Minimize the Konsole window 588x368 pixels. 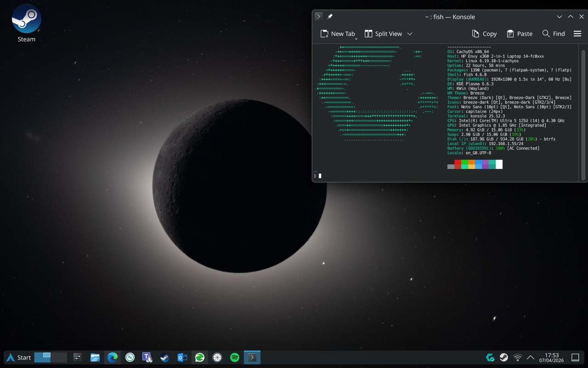click(559, 17)
